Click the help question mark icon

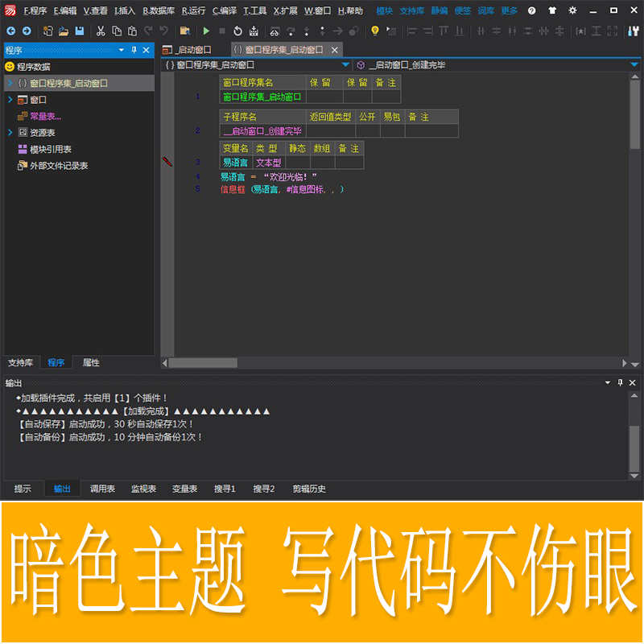(531, 10)
